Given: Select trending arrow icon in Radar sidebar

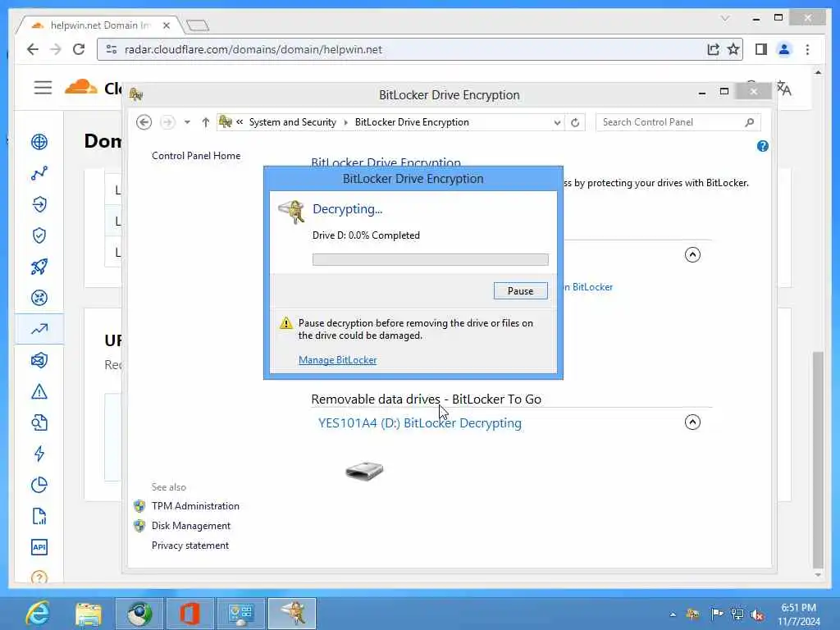Looking at the screenshot, I should point(39,329).
